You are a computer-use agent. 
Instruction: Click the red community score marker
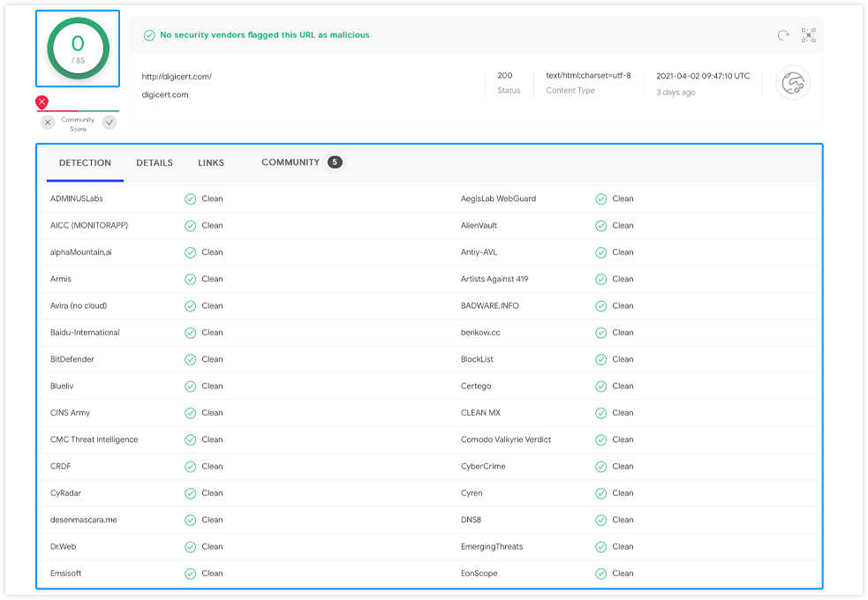(x=42, y=102)
